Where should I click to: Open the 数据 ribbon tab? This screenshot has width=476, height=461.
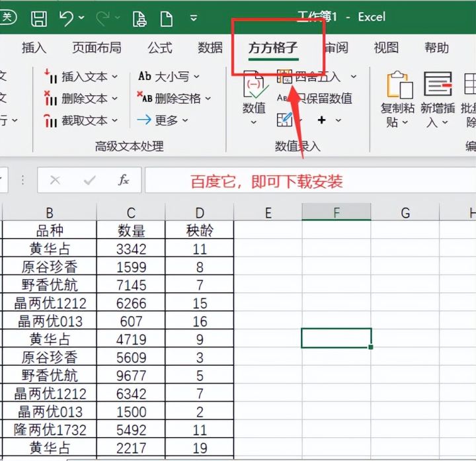(x=210, y=48)
